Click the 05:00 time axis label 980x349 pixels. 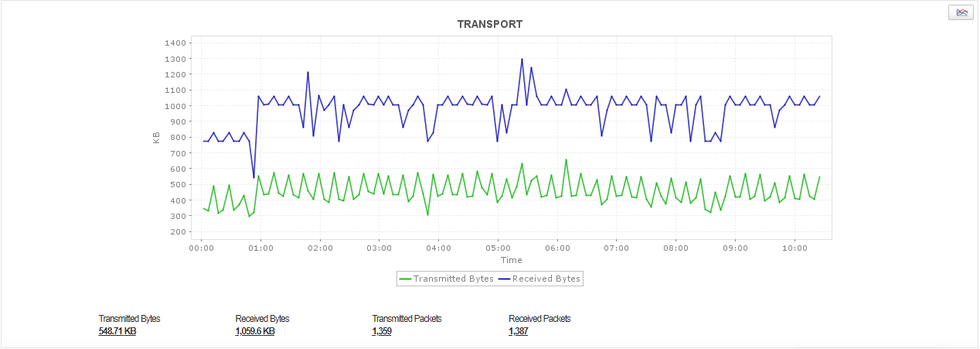[x=498, y=248]
